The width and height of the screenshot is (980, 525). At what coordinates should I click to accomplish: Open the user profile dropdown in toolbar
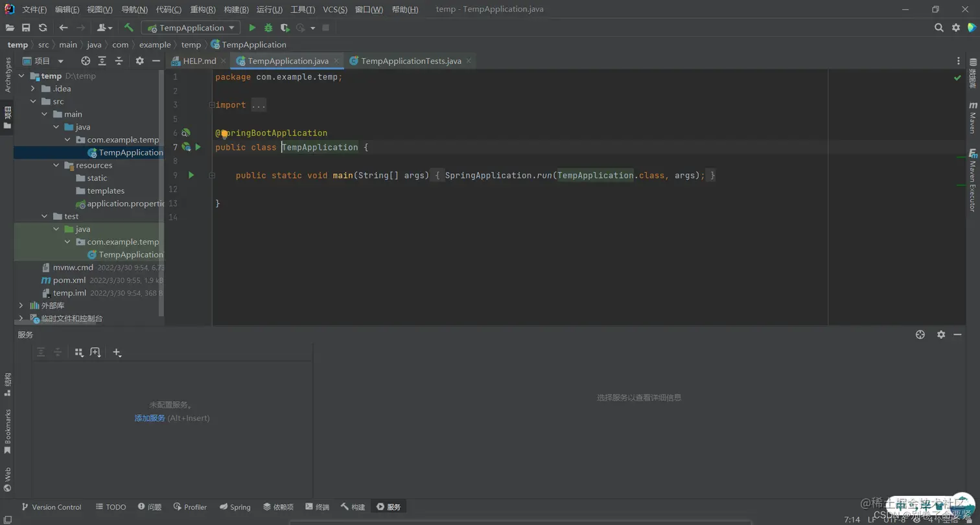click(x=104, y=28)
